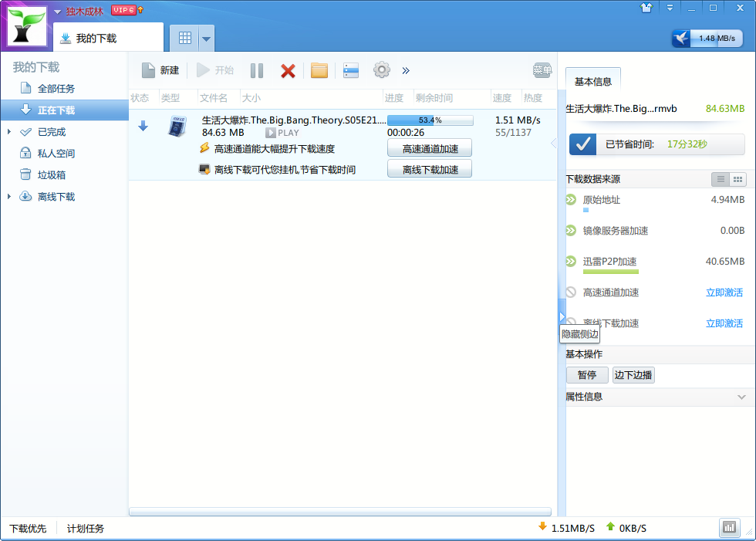Expand more toolbar items with double chevron
This screenshot has width=756, height=541.
click(406, 71)
